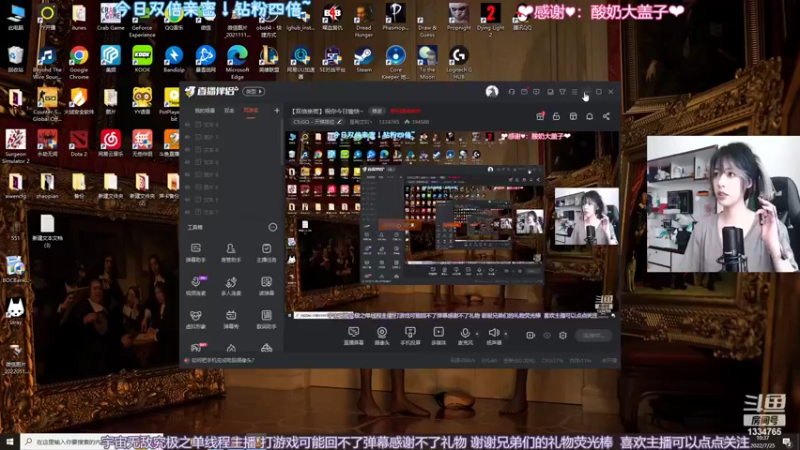Image resolution: width=800 pixels, height=450 pixels.
Task: Open the hamburger menu in title bar
Action: point(574,92)
